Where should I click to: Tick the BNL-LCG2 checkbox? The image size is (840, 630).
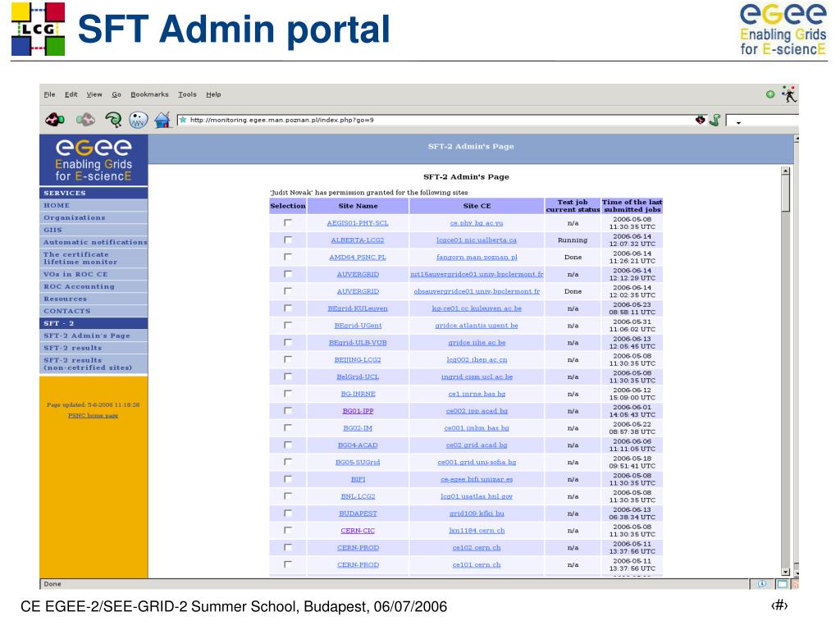288,495
